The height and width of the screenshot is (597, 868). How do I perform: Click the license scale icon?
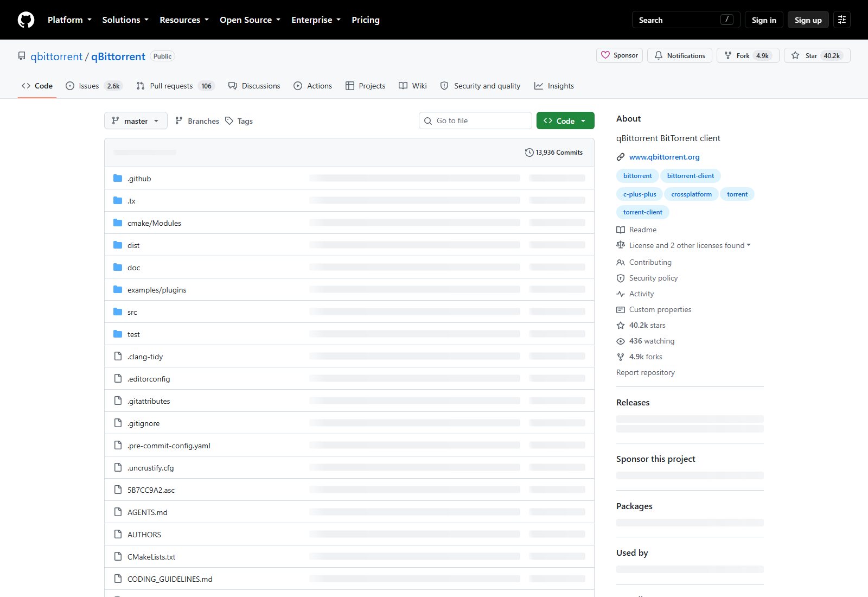tap(621, 245)
